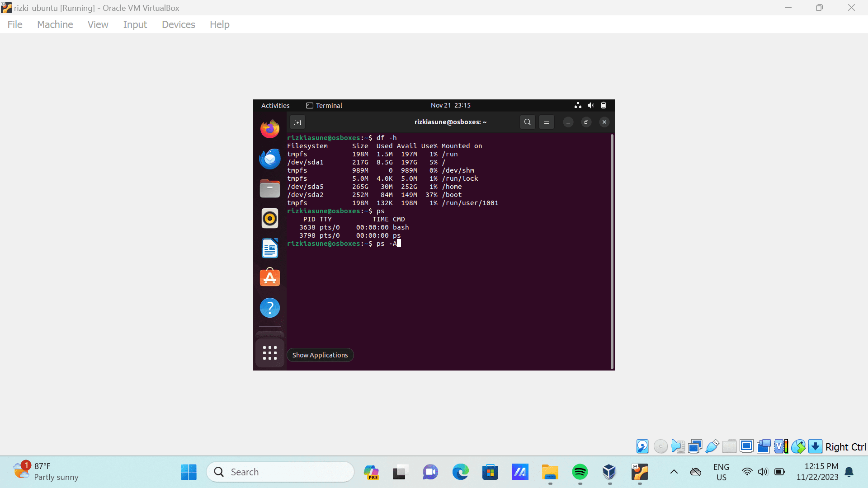The image size is (868, 488).
Task: Click the optical disk drive indicator
Action: (x=660, y=446)
